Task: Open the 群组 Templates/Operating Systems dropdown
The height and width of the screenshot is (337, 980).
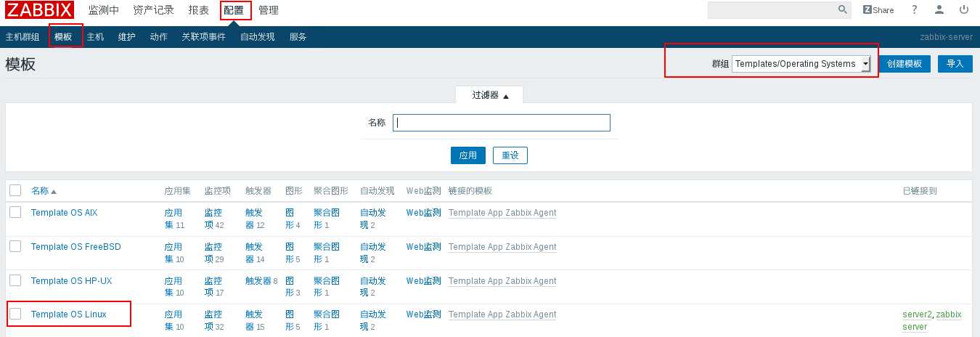Action: pyautogui.click(x=801, y=64)
